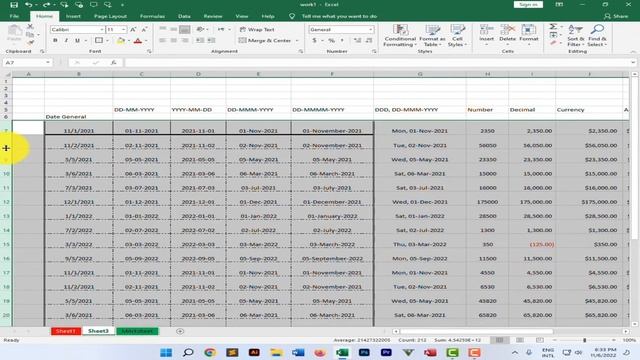640x360 pixels.
Task: Click Delete cells button
Action: 507,35
